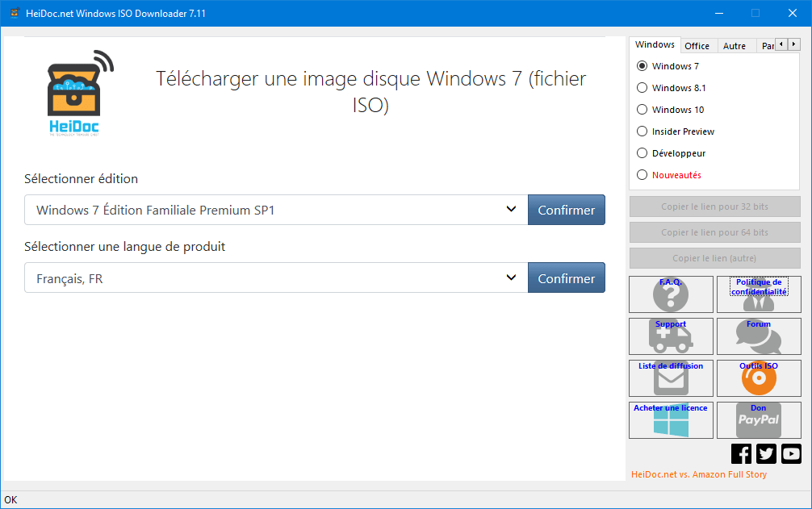Screen dimensions: 812x509
Task: Expand the Sélectionner édition dropdown
Action: [x=276, y=210]
